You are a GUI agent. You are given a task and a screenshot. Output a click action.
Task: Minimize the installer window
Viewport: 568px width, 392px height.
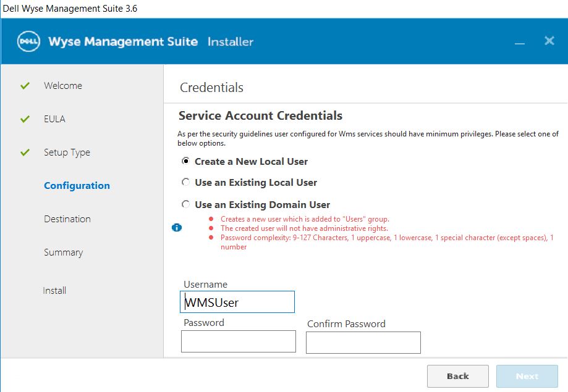pyautogui.click(x=519, y=42)
